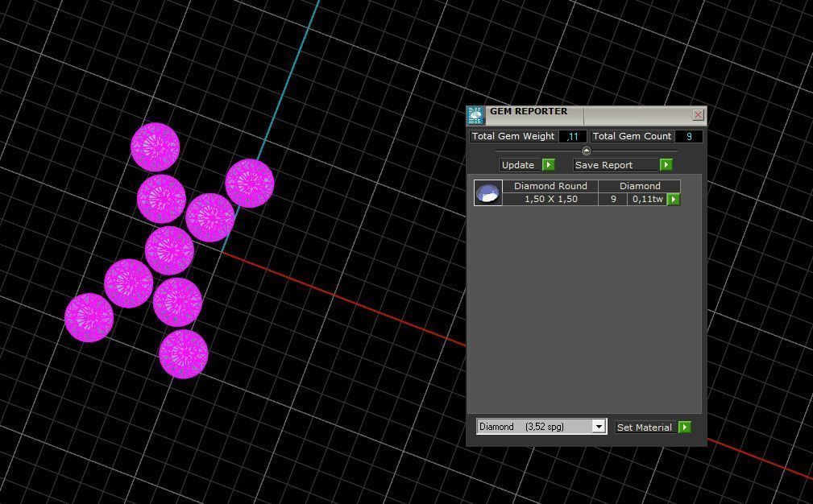Click the green arrow next to Save Report

(x=666, y=165)
